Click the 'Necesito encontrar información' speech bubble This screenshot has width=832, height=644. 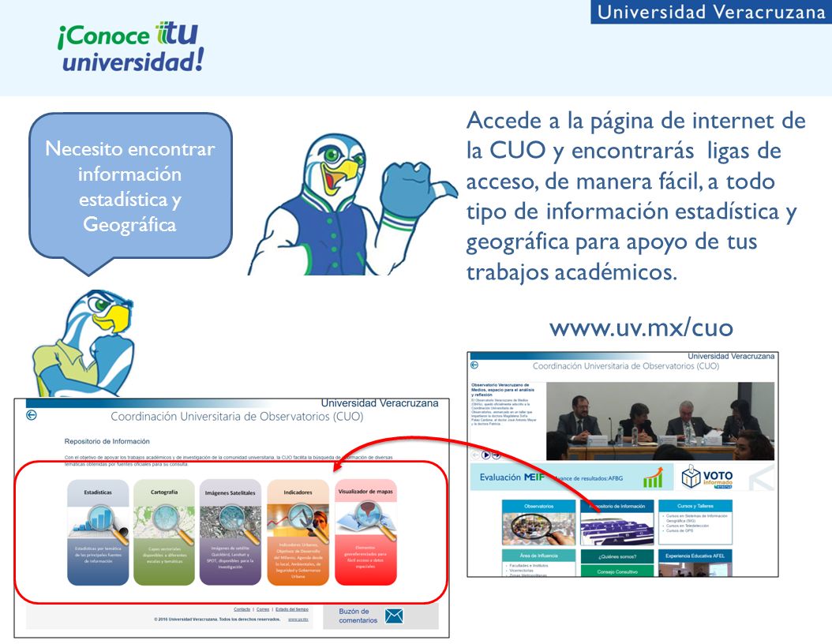click(x=130, y=193)
